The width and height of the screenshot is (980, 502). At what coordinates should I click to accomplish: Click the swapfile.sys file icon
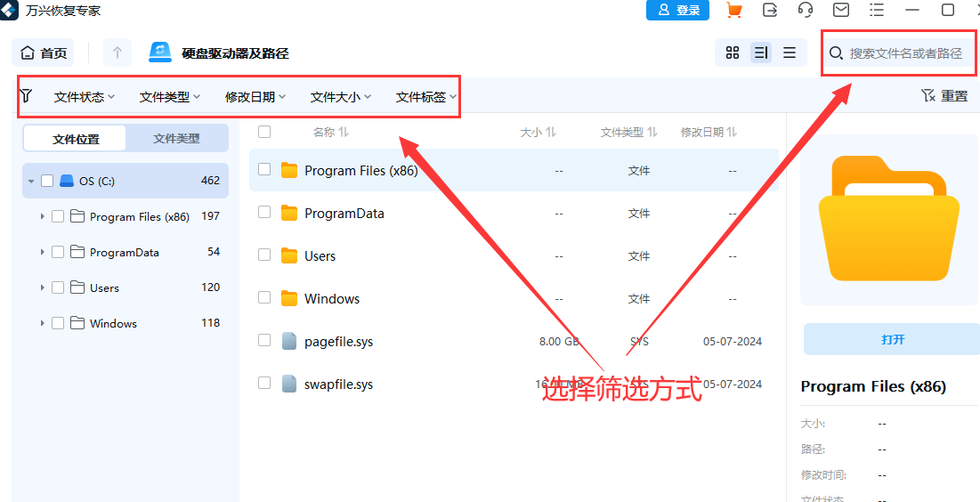(288, 384)
